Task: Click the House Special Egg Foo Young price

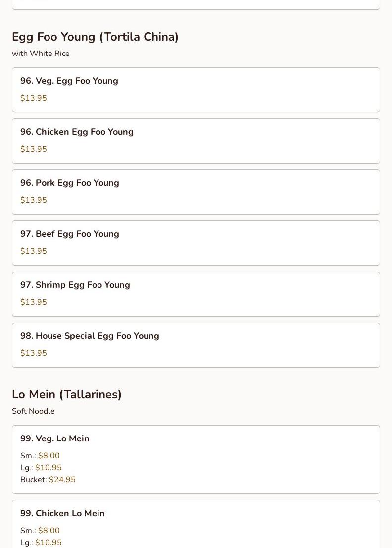Action: pos(34,353)
